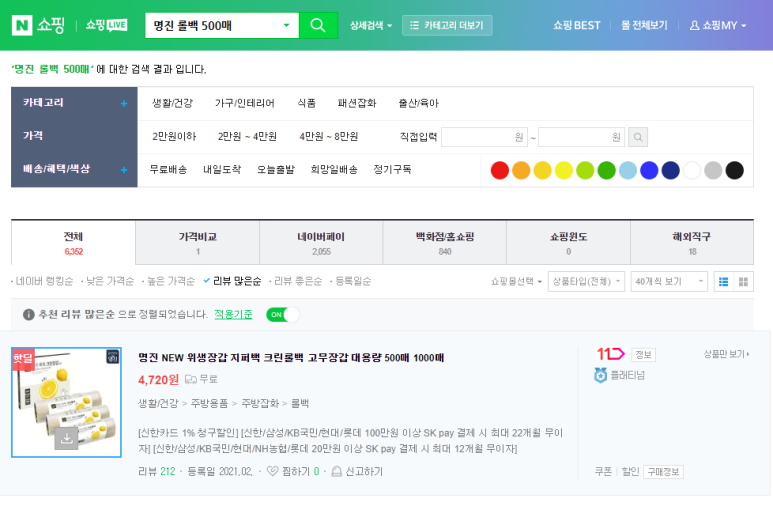Click the 구매정보 button
This screenshot has width=773, height=506.
click(x=663, y=471)
